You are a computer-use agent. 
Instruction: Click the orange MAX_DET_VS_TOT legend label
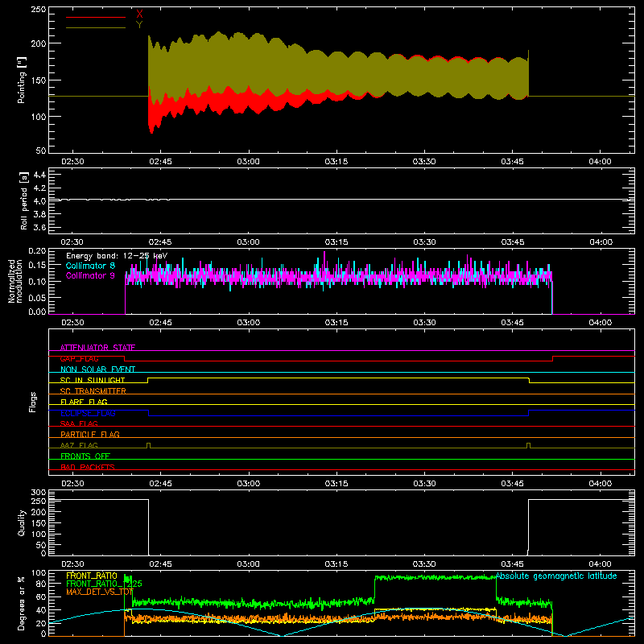pos(100,592)
